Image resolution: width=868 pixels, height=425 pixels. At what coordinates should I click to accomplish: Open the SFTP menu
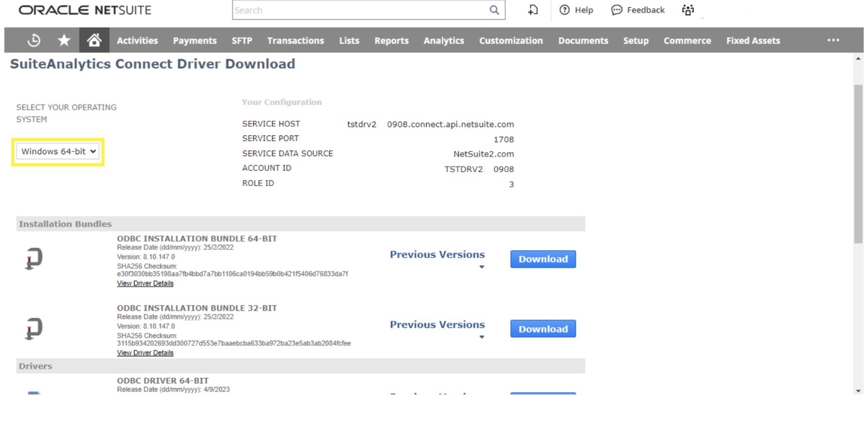pyautogui.click(x=242, y=41)
